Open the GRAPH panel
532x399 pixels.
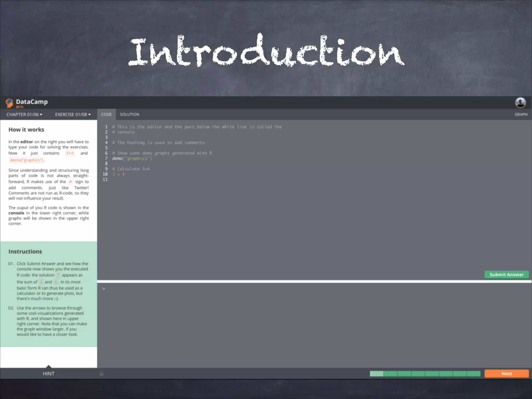tap(521, 115)
